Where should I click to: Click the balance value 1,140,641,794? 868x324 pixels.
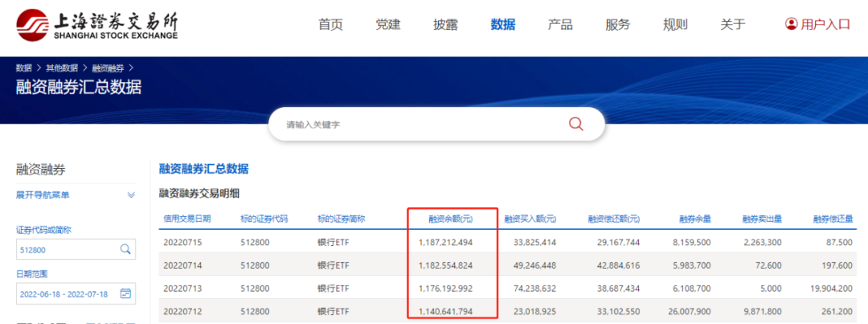[445, 311]
